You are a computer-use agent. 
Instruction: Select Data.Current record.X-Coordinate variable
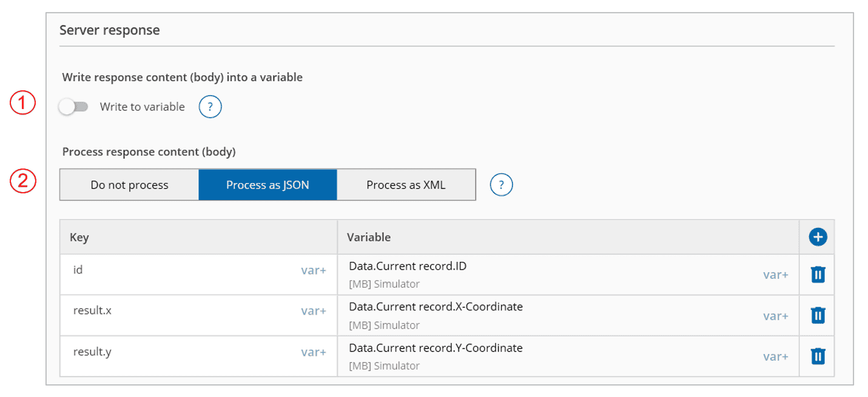436,307
